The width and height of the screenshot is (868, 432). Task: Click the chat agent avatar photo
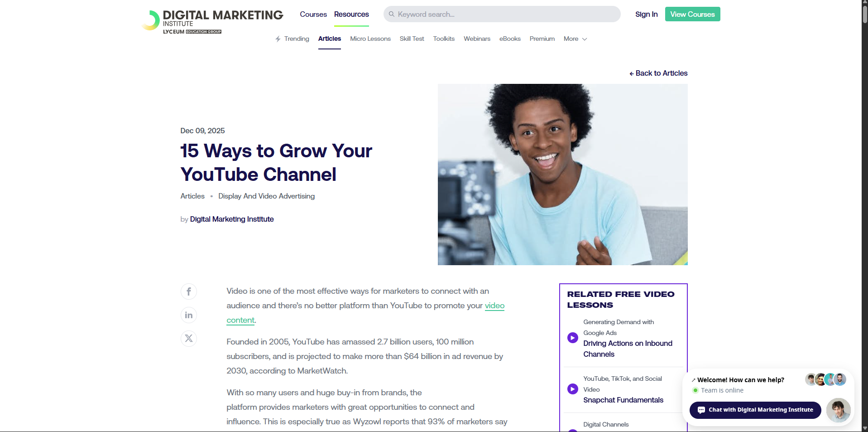(x=838, y=410)
